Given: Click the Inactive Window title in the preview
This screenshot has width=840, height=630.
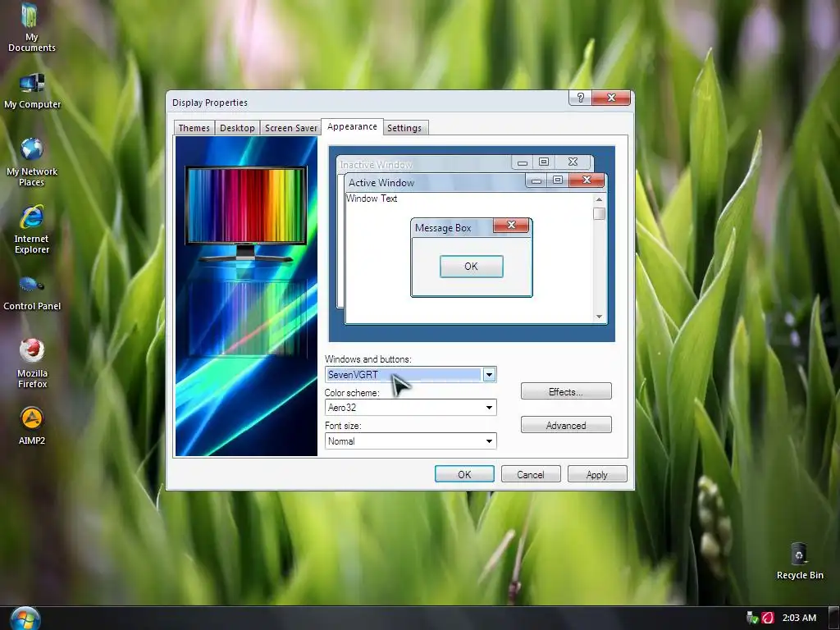Looking at the screenshot, I should [x=376, y=164].
